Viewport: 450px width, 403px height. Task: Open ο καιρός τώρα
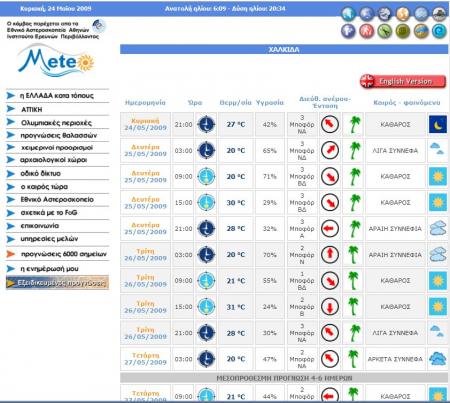tap(44, 187)
